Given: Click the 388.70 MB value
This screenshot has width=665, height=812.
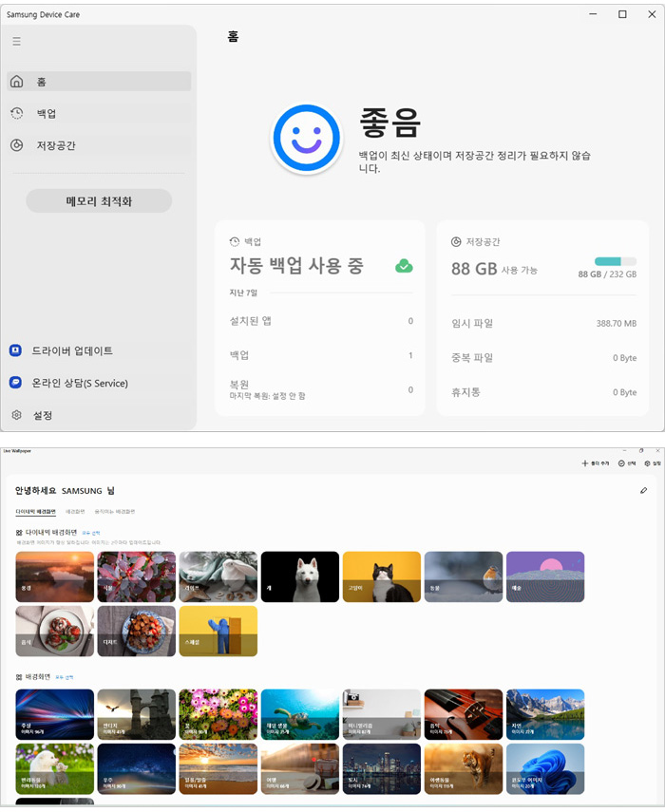Looking at the screenshot, I should [617, 323].
